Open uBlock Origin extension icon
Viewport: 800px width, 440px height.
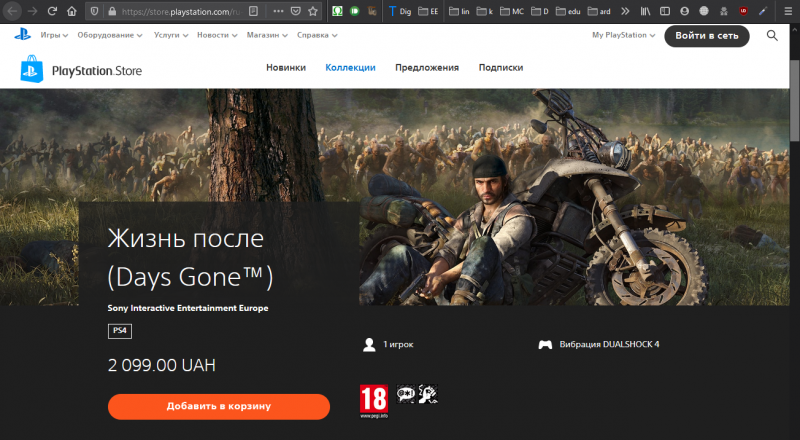pyautogui.click(x=743, y=11)
